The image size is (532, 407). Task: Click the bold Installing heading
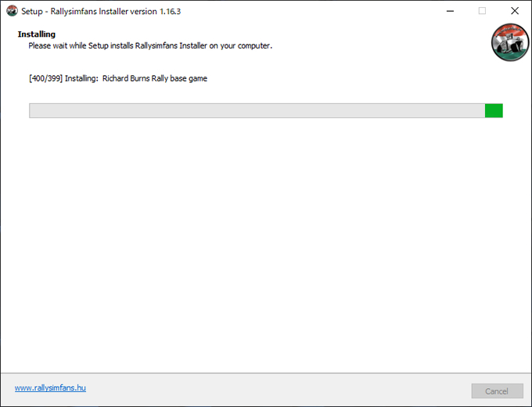(x=37, y=34)
